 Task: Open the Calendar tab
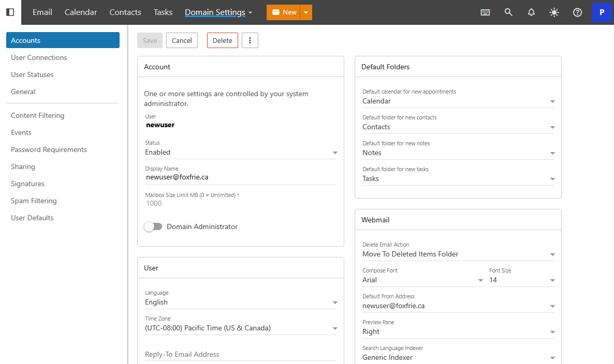pyautogui.click(x=81, y=12)
